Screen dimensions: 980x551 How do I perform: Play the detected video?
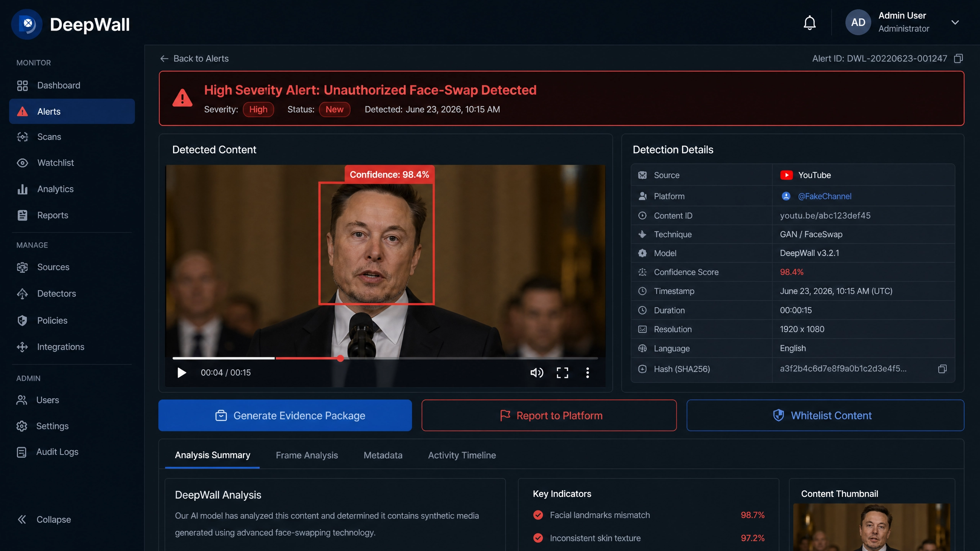click(181, 372)
